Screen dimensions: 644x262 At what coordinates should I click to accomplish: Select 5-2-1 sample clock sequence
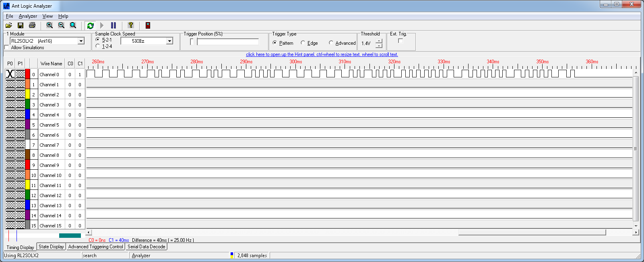click(x=98, y=40)
